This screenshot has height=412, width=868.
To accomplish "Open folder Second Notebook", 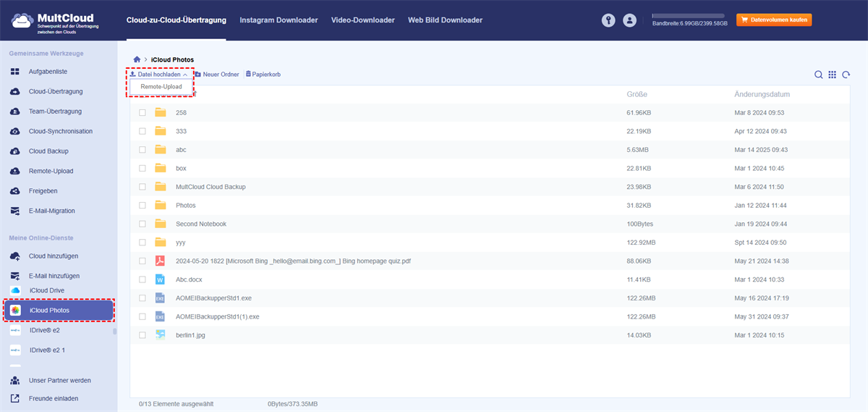I will [x=201, y=224].
